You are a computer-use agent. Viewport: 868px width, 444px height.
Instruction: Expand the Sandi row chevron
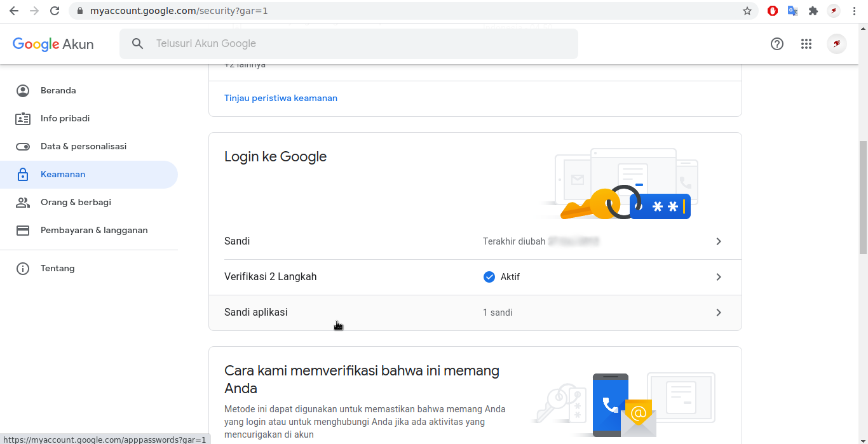click(719, 241)
